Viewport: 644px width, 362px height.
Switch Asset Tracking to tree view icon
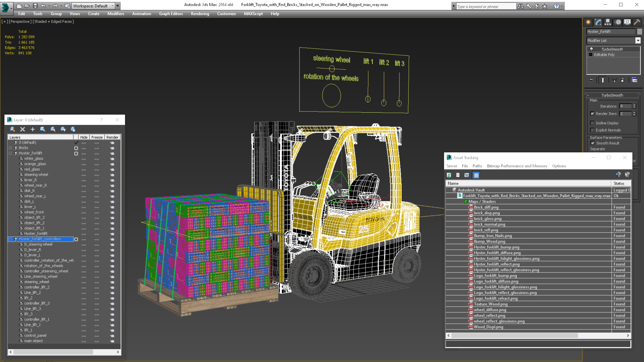(x=467, y=175)
